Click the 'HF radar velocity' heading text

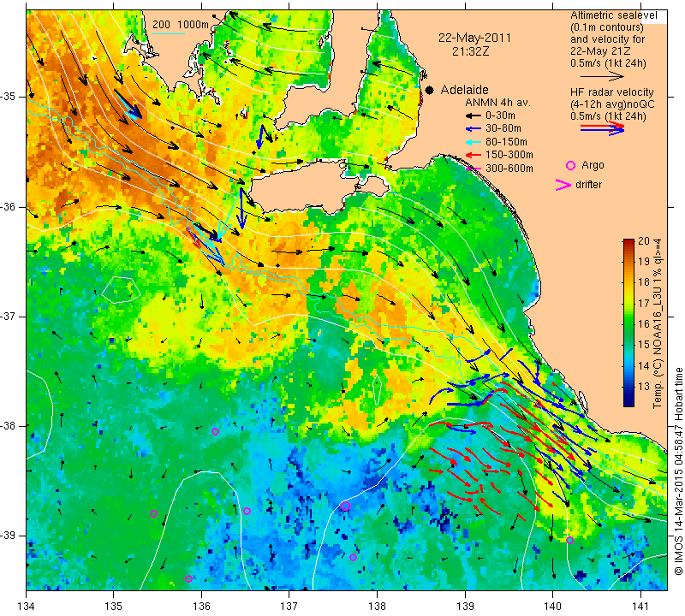tap(612, 92)
